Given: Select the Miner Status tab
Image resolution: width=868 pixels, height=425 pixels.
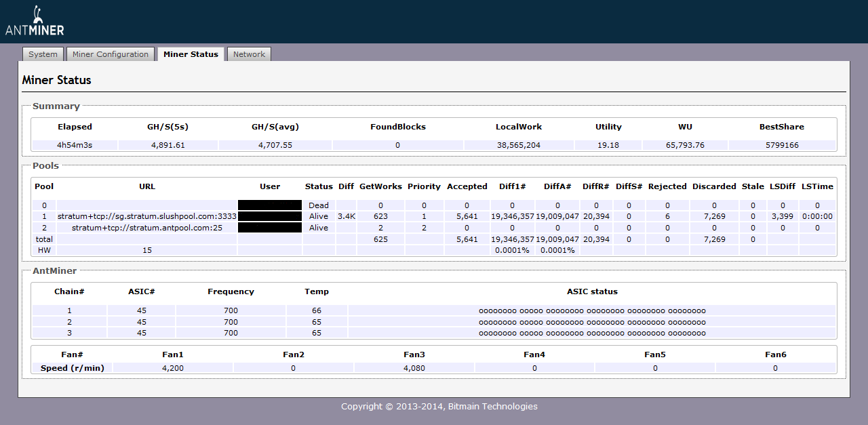Looking at the screenshot, I should point(191,54).
